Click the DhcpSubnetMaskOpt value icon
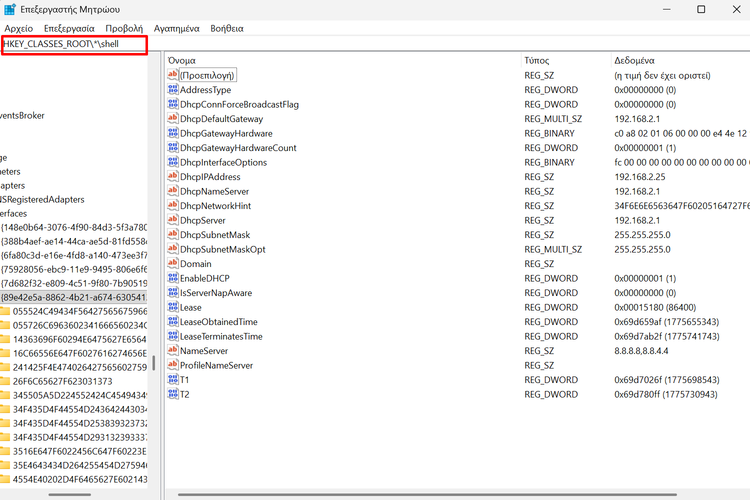750x500 pixels. point(173,249)
